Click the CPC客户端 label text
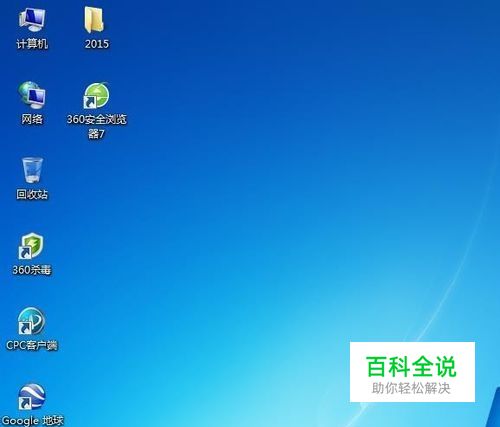Screen dimensions: 500x427 click(x=32, y=345)
